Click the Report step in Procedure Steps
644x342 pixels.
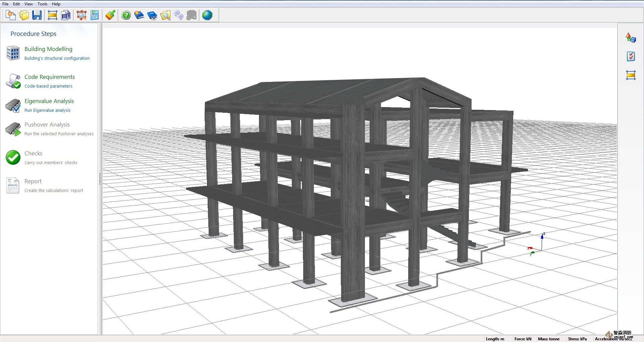[33, 181]
